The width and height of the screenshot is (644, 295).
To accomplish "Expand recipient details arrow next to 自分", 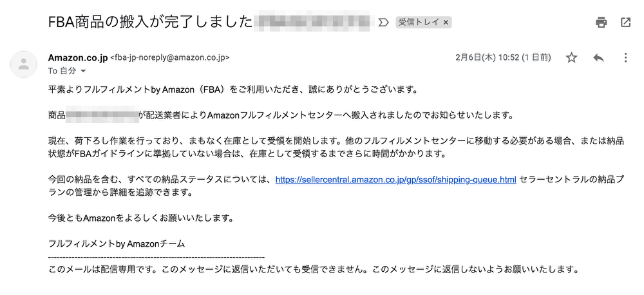I will coord(83,71).
